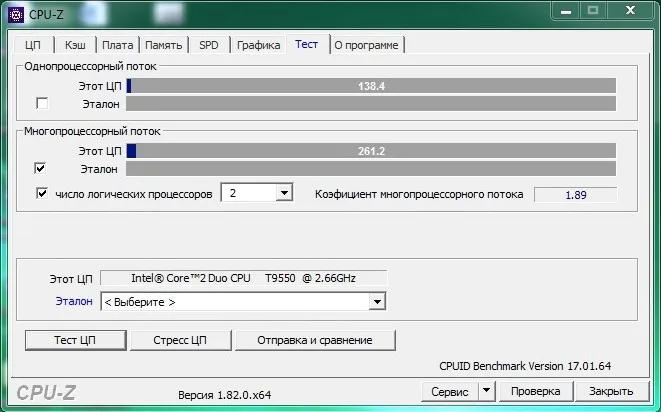
Task: Open the Плата tab
Action: pyautogui.click(x=118, y=45)
